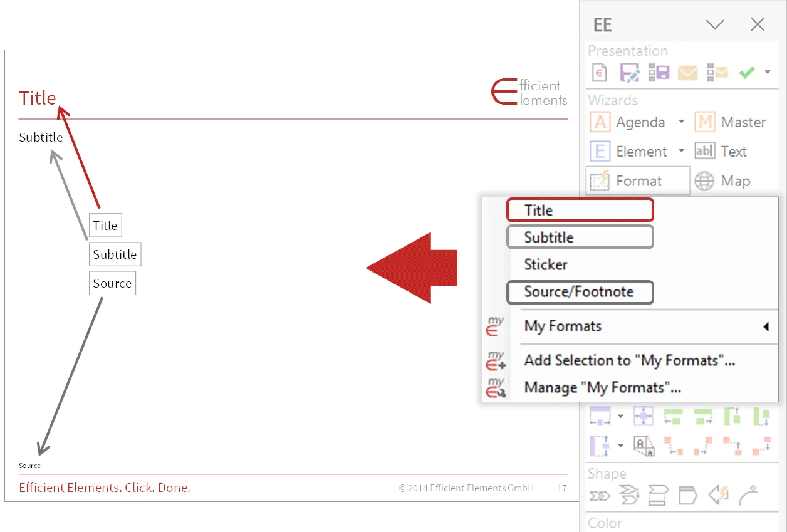Launch the Master wizard

click(x=743, y=122)
